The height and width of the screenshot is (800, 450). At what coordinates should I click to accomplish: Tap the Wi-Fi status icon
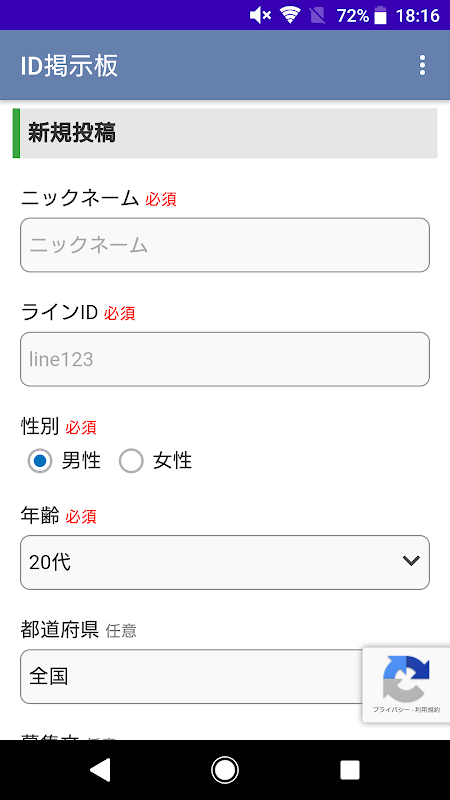tap(290, 16)
